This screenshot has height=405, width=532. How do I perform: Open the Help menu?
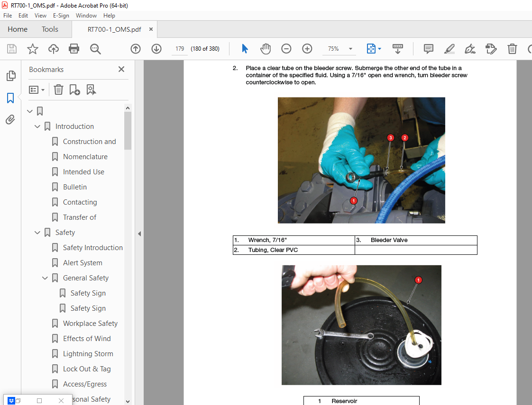tap(109, 16)
